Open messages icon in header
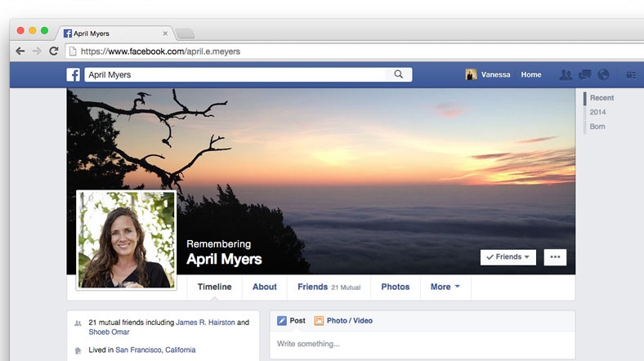This screenshot has height=361, width=644. [x=584, y=74]
